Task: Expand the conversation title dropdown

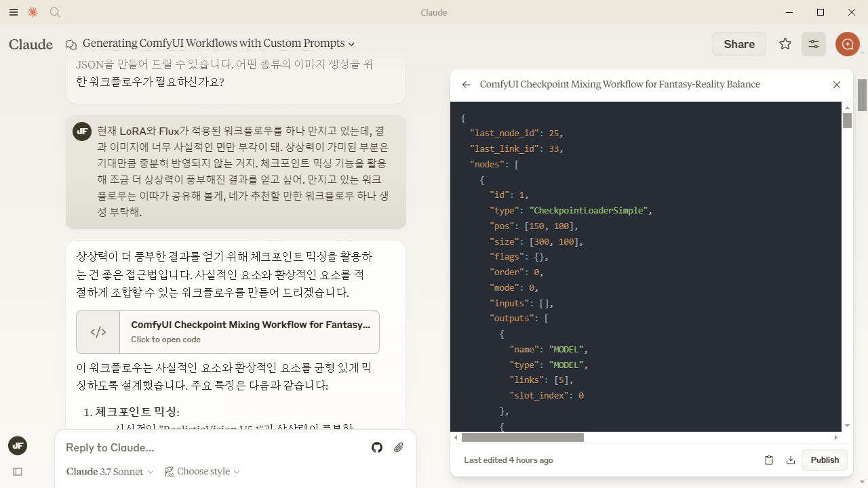Action: [351, 44]
